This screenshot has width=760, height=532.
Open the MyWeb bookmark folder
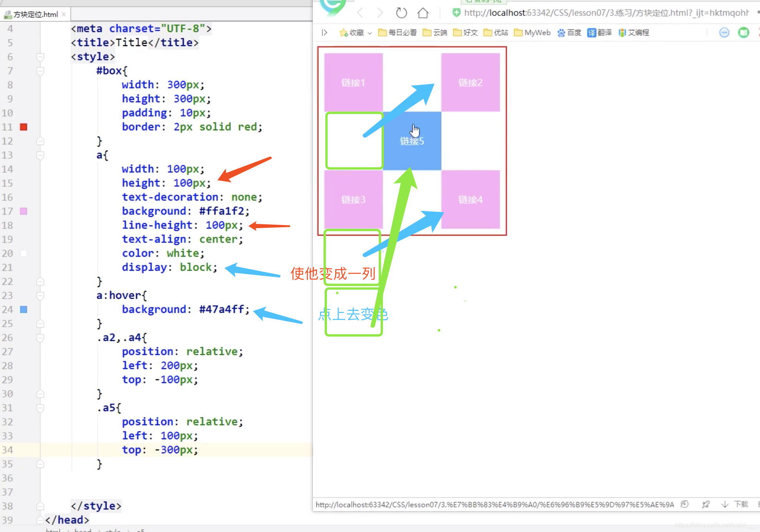532,33
